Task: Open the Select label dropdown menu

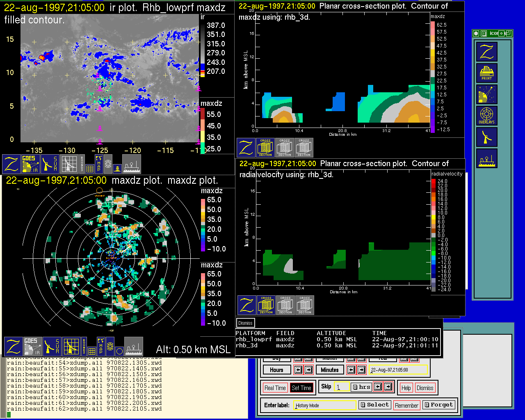Action: (374, 405)
